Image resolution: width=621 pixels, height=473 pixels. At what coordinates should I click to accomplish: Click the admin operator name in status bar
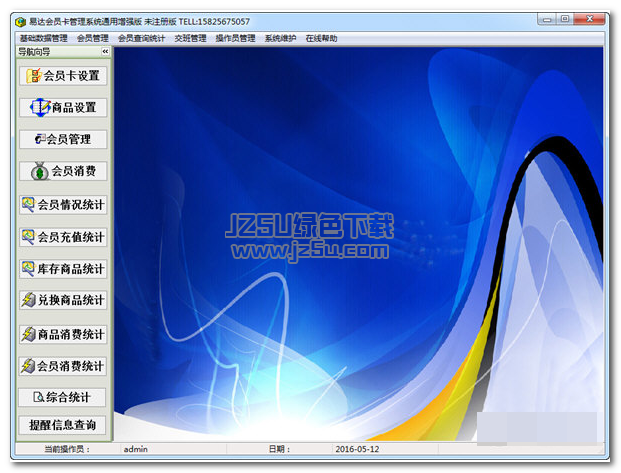point(135,449)
